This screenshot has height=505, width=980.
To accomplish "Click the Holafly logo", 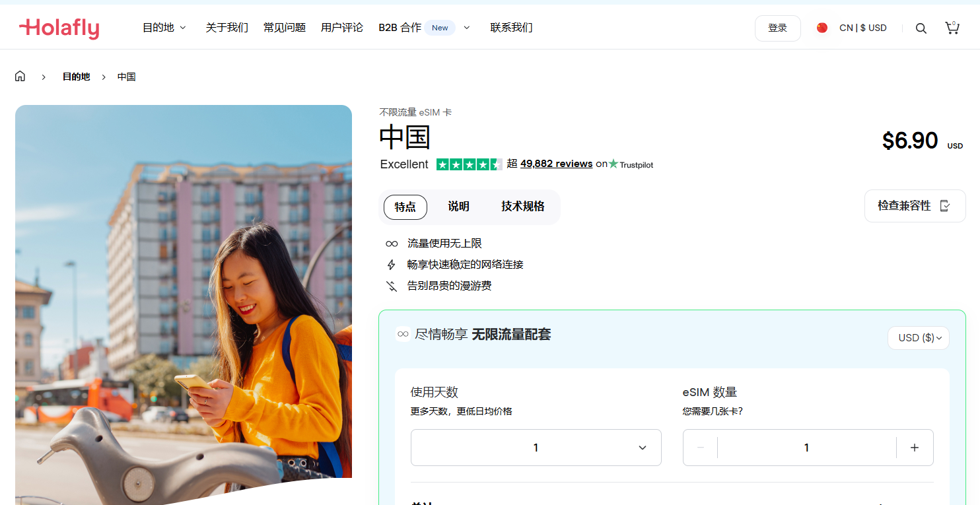I will pos(59,28).
